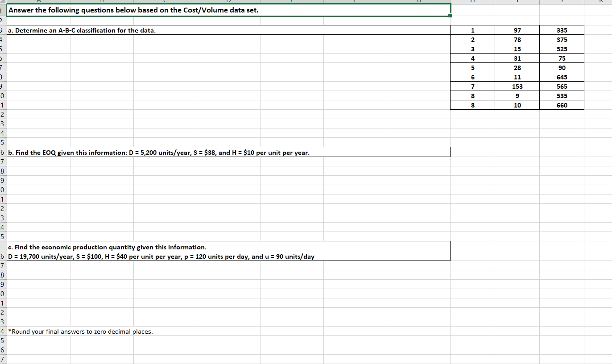This screenshot has width=612, height=364.
Task: Click the data cell with value 660
Action: point(562,105)
